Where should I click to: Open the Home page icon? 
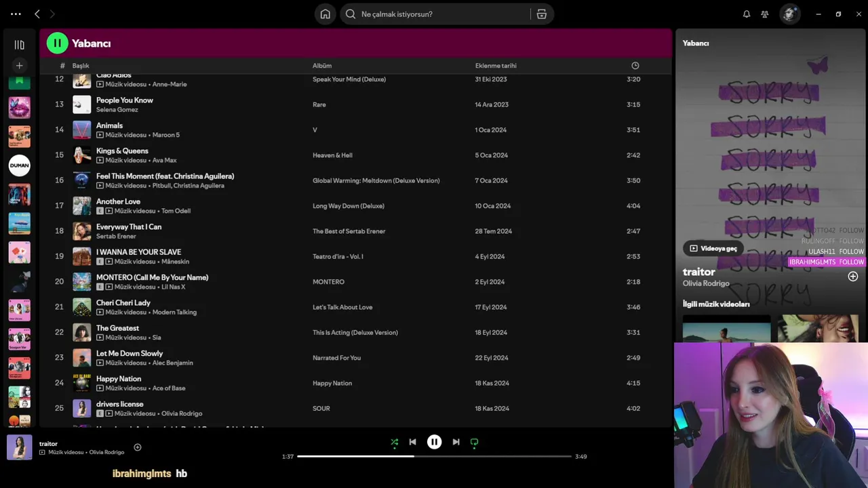click(x=325, y=14)
